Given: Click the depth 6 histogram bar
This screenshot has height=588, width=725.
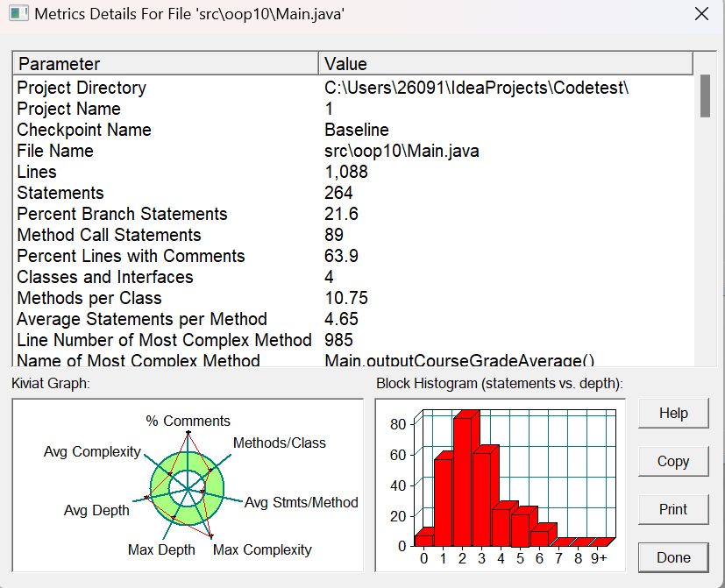Looking at the screenshot, I should tap(540, 538).
